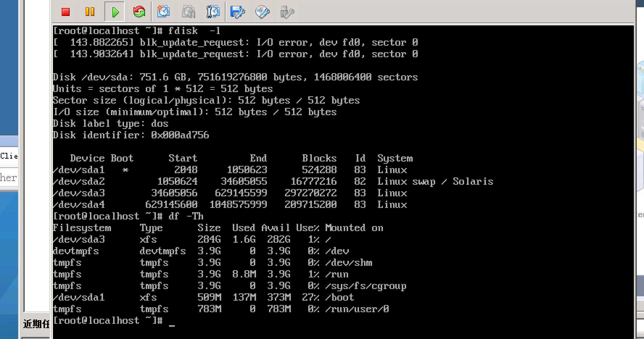
Task: Click the devtmpfs row mounted on /dev
Action: coord(201,251)
